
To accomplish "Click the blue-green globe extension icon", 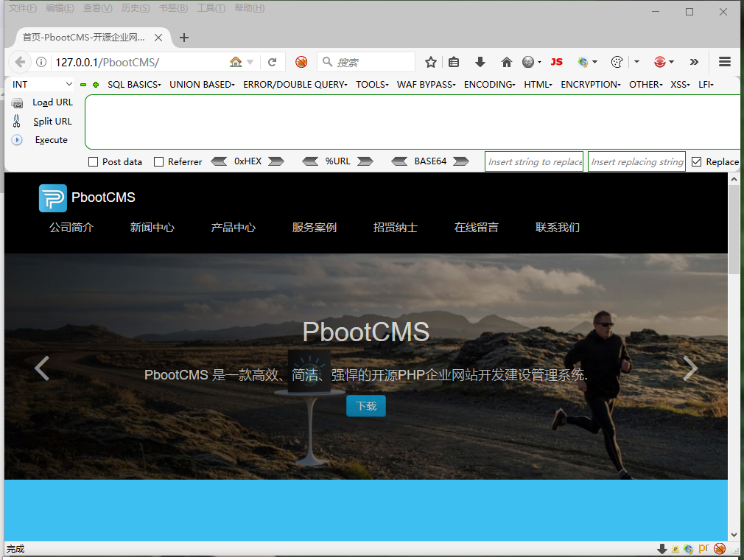I will coord(583,62).
